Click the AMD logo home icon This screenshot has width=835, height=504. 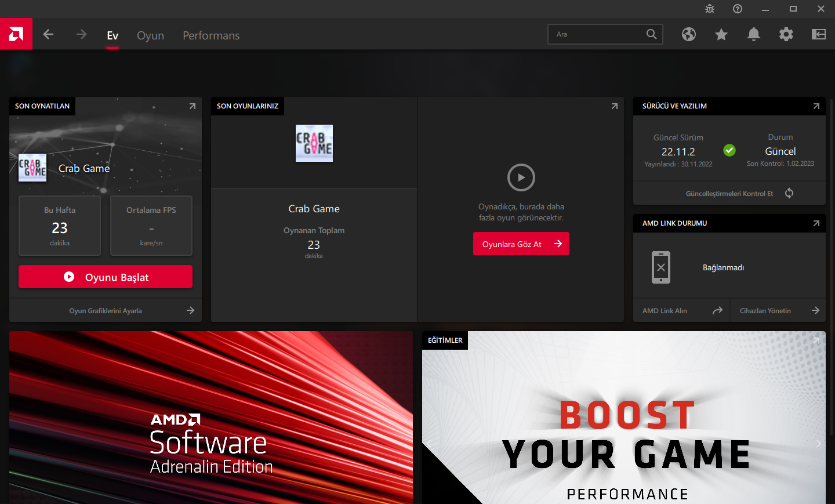(x=16, y=34)
